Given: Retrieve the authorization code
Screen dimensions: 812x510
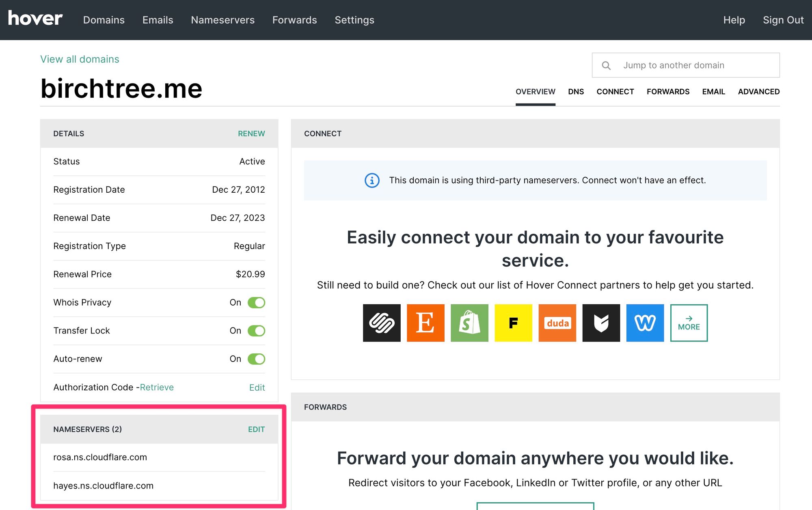Looking at the screenshot, I should tap(157, 387).
